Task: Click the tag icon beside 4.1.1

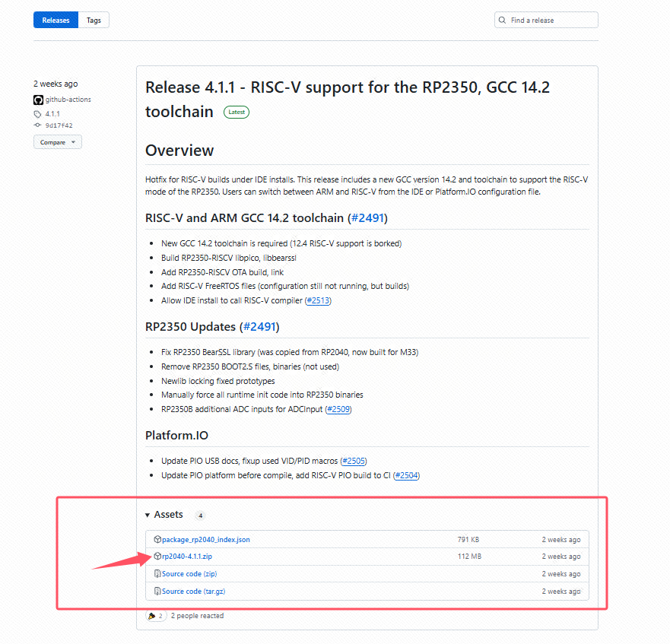Action: (x=37, y=114)
